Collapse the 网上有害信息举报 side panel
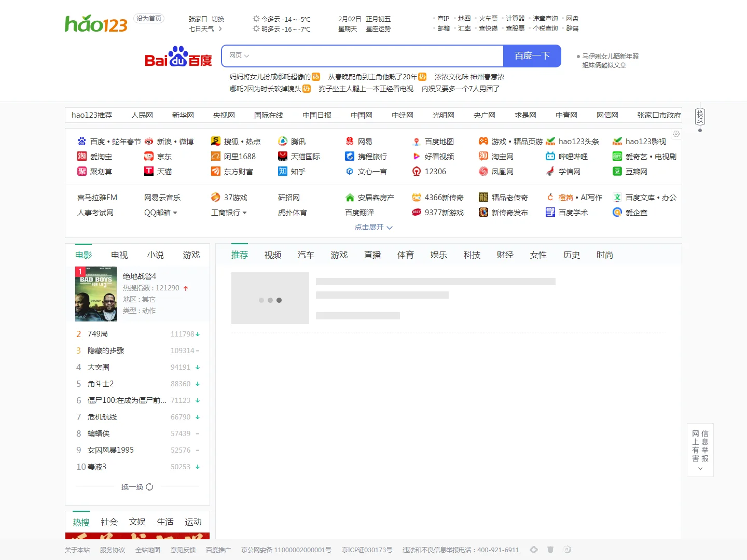Viewport: 747px width, 560px height. point(700,468)
